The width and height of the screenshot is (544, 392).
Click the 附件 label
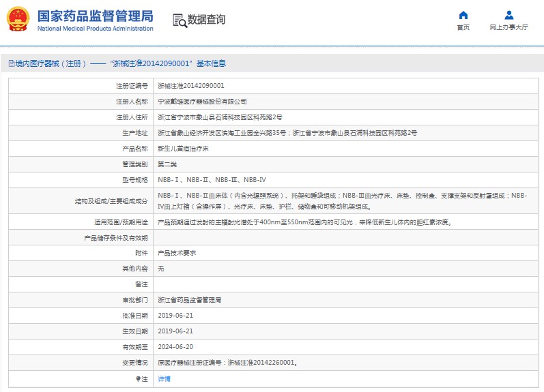click(x=141, y=253)
